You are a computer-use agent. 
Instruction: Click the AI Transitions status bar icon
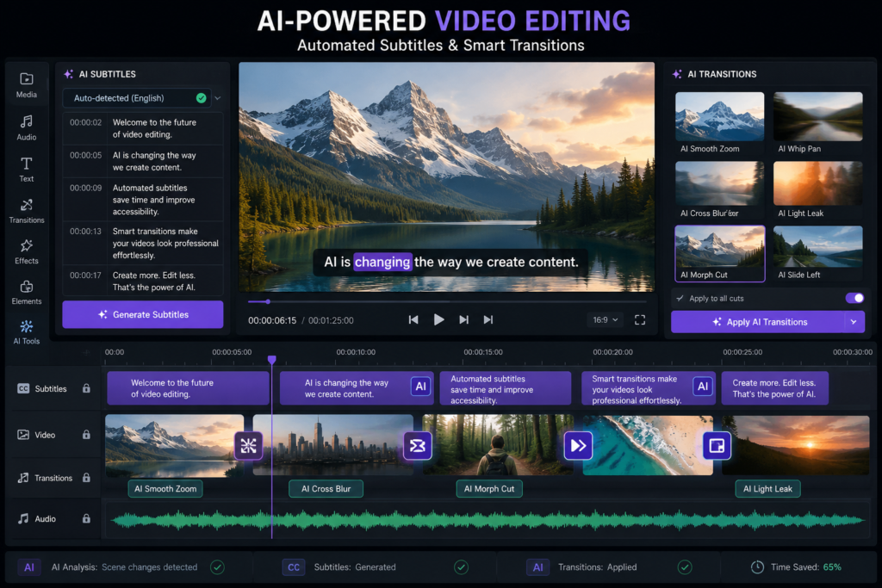click(x=537, y=567)
